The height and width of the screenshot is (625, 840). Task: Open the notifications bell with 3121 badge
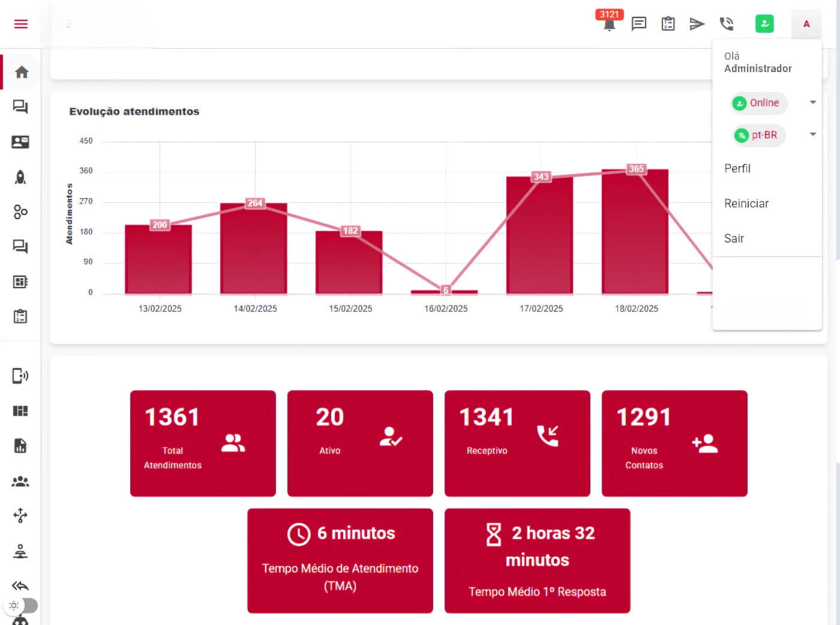coord(609,24)
